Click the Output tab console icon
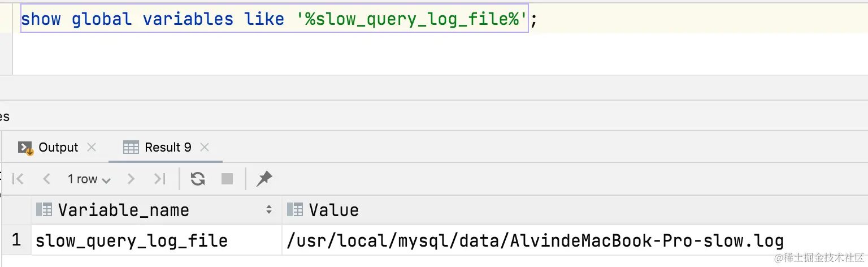This screenshot has width=868, height=267. [25, 148]
